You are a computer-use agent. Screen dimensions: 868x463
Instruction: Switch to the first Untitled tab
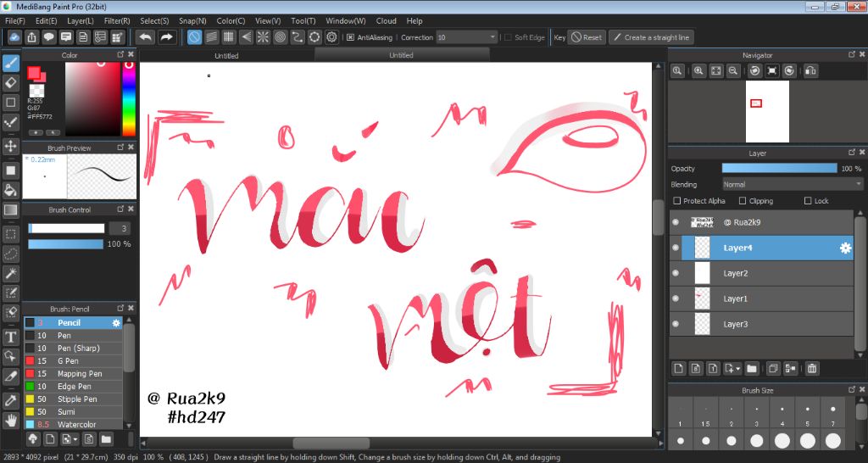[226, 55]
